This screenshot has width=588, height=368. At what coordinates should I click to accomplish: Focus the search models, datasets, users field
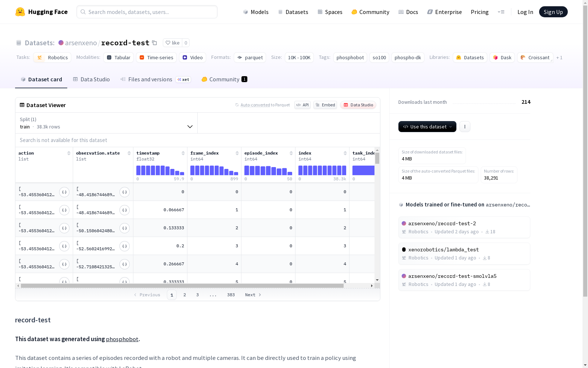tap(147, 12)
